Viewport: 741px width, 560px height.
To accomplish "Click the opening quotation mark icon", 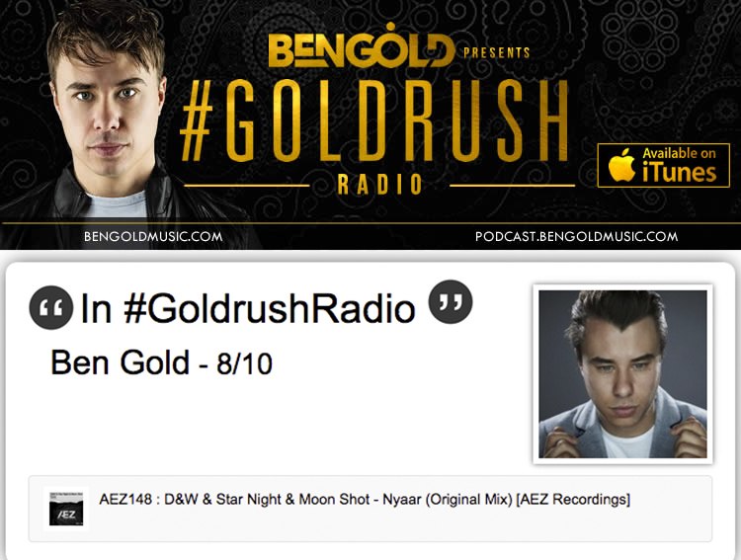I will (x=51, y=307).
